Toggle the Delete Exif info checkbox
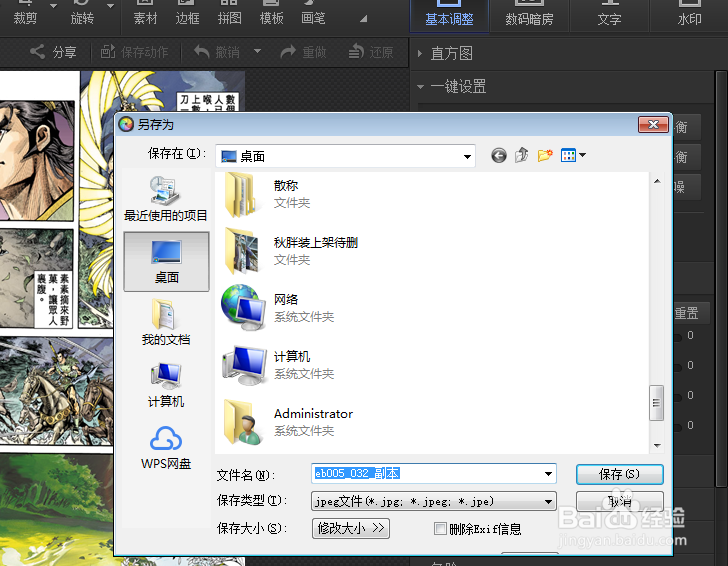The image size is (728, 566). pos(440,528)
